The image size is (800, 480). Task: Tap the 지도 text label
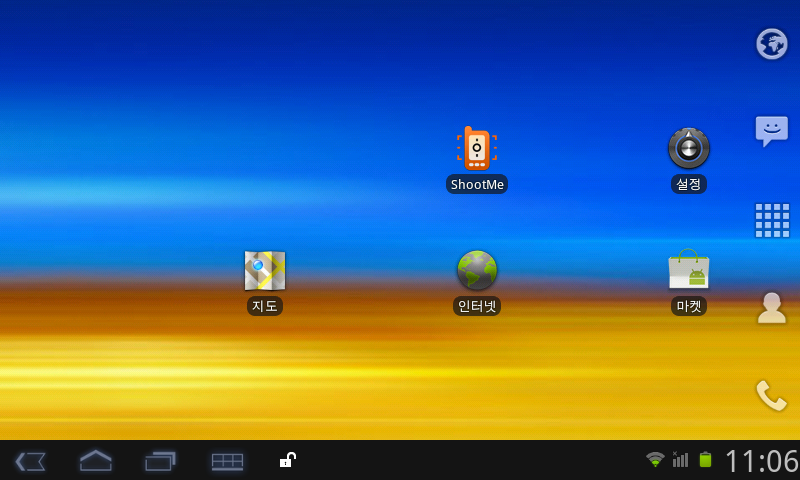pos(265,306)
